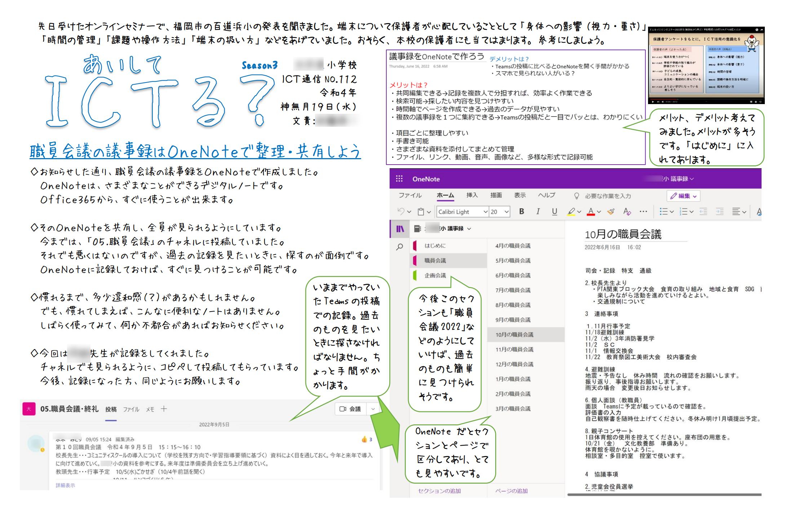Click the notebook icon beside 小 議事録
Image resolution: width=803 pixels, height=532 pixels.
coord(417,228)
